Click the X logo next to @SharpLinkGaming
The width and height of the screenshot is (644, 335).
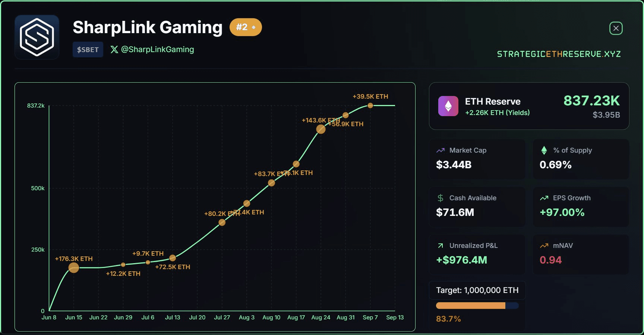[x=114, y=50]
